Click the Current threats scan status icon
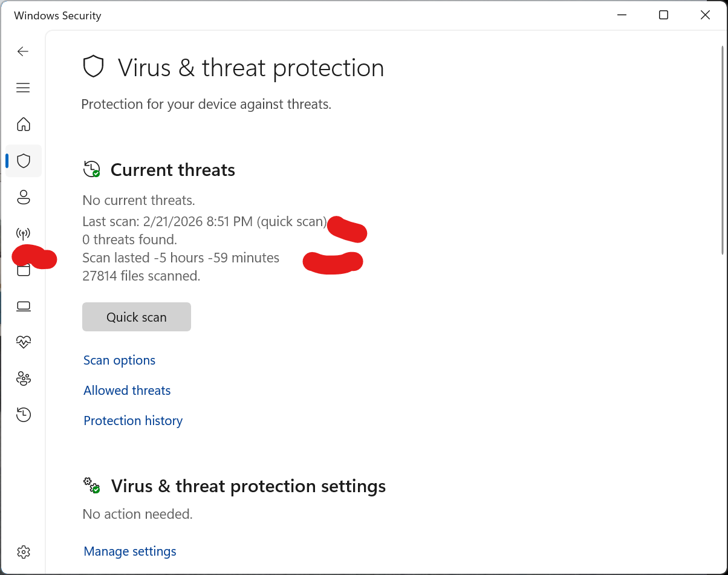Image resolution: width=728 pixels, height=575 pixels. coord(91,169)
